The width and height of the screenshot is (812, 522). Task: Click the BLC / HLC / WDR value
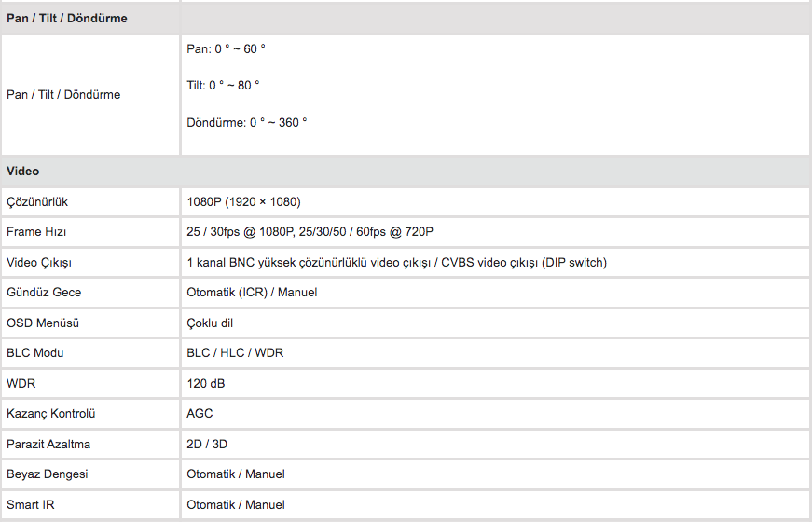coord(235,353)
